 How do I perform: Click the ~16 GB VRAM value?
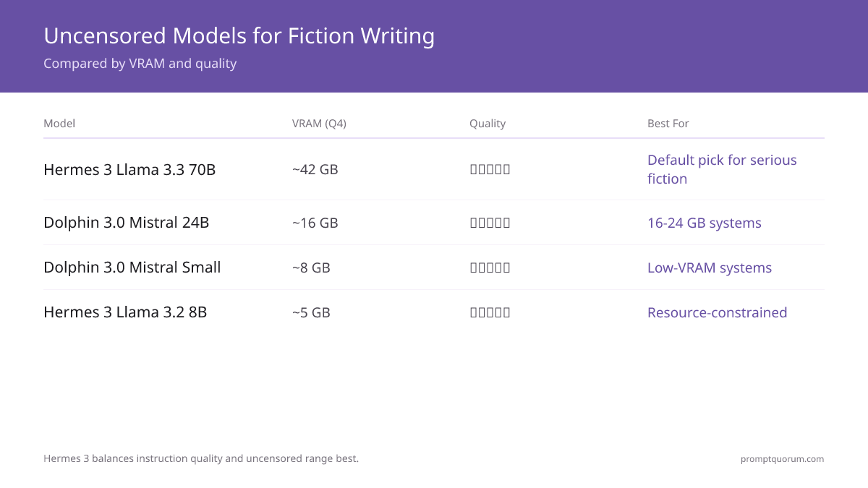315,223
